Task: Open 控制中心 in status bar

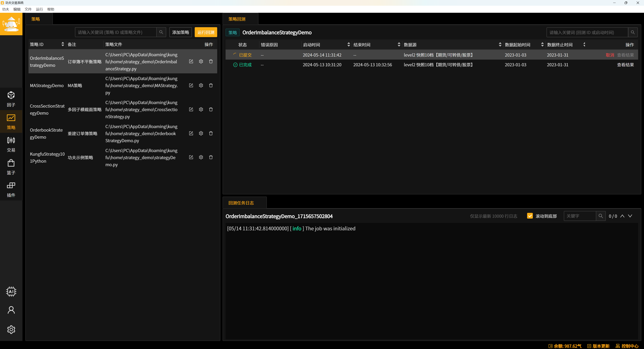Action: click(x=627, y=346)
